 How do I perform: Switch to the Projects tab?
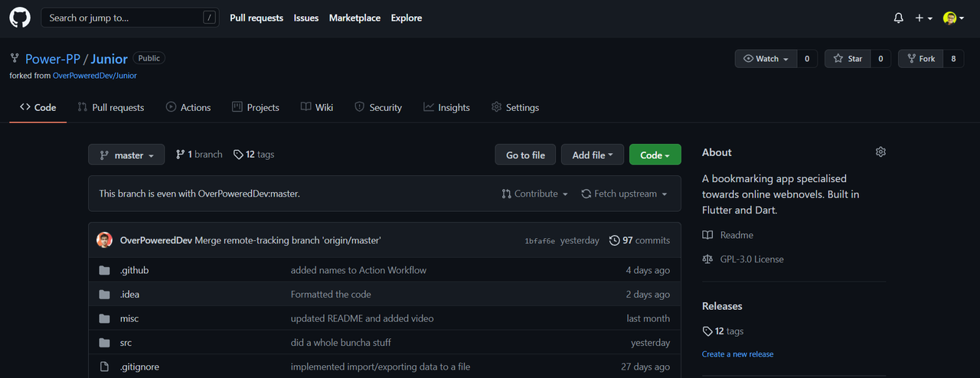[x=256, y=107]
